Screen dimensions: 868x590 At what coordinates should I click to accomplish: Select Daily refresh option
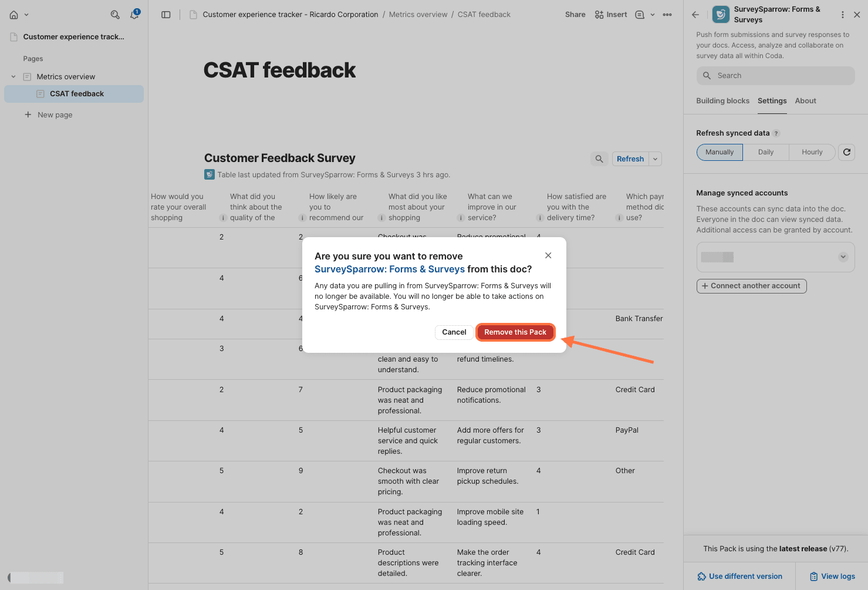coord(765,152)
